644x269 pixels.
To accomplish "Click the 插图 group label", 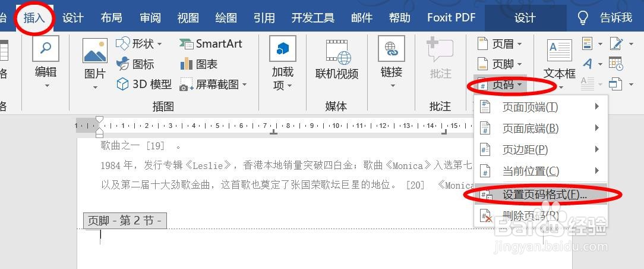I will point(163,107).
